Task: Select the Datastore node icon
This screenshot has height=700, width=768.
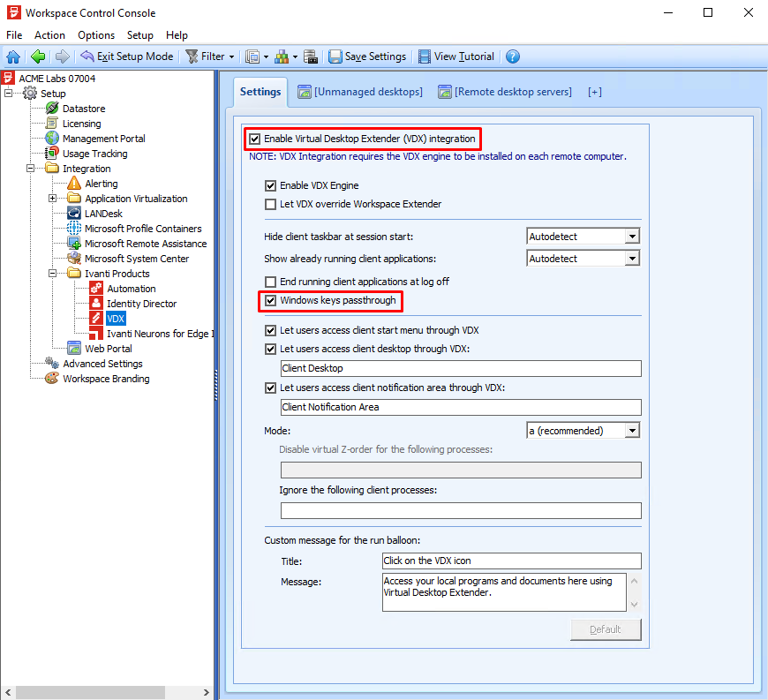Action: point(50,108)
